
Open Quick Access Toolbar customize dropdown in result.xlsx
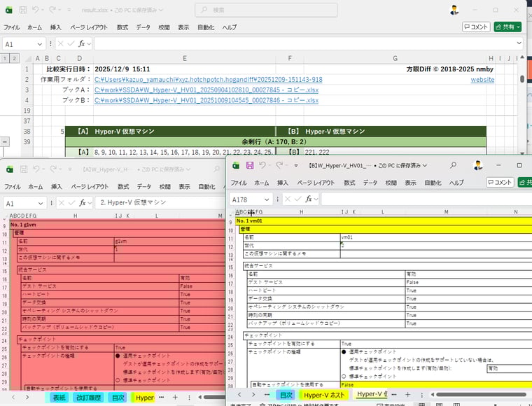click(x=69, y=10)
